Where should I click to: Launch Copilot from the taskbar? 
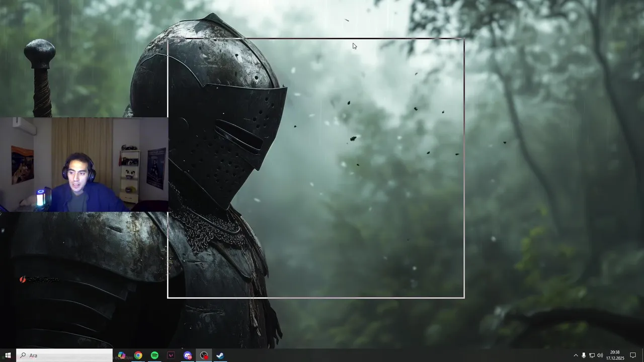(x=121, y=355)
